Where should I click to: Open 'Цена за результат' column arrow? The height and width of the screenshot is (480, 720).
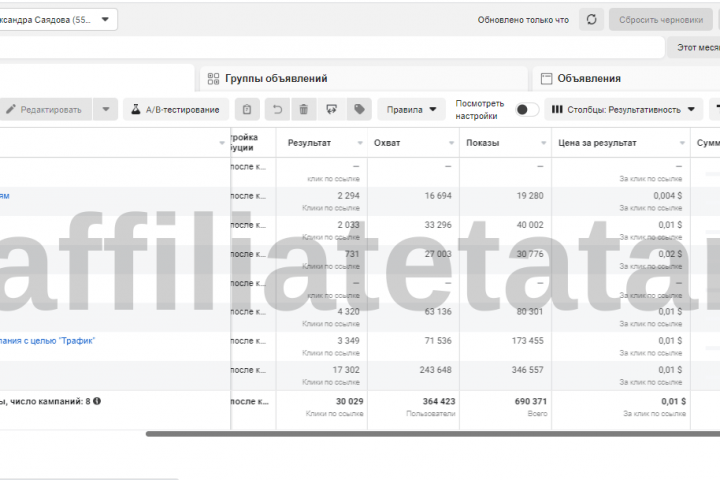682,143
